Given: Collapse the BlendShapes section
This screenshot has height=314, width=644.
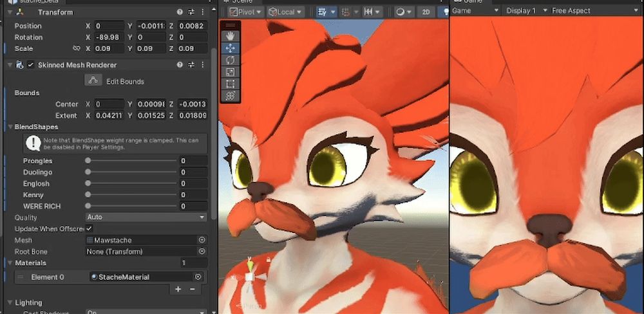Looking at the screenshot, I should click(10, 127).
